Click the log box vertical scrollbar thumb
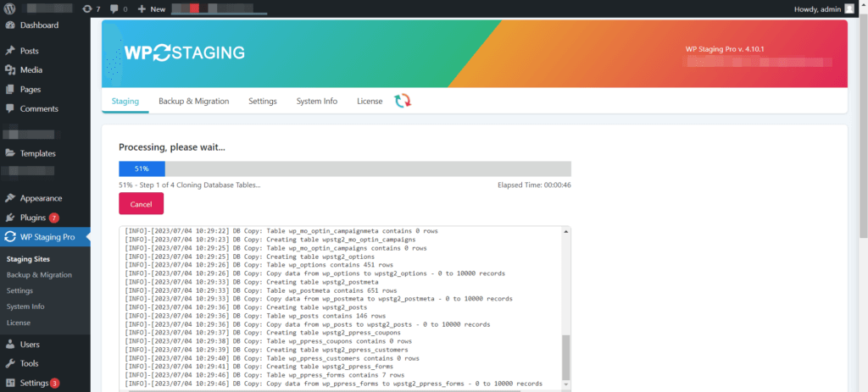Viewport: 868px width, 392px height. pyautogui.click(x=565, y=357)
